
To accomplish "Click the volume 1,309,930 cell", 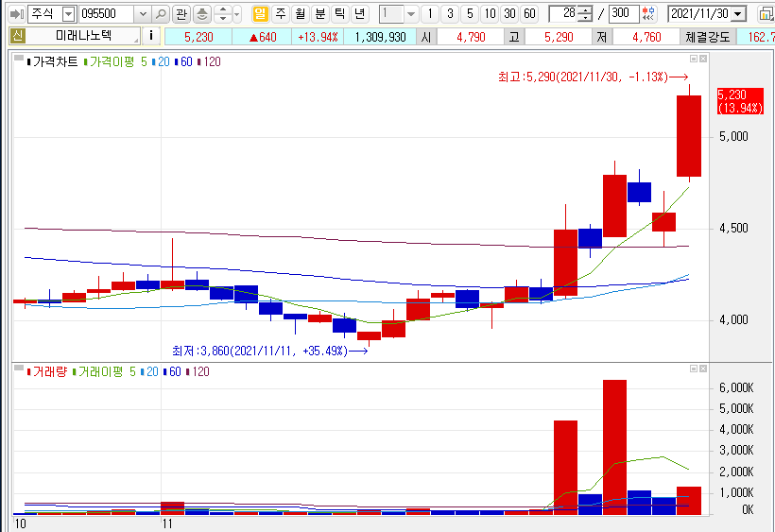I will [380, 37].
